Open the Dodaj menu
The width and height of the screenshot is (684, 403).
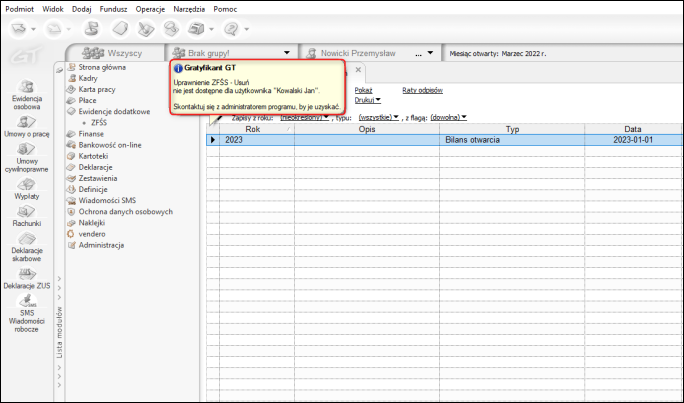tap(82, 9)
